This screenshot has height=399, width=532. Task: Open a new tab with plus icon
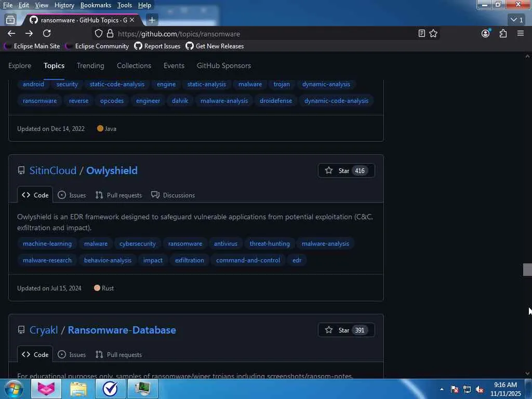(152, 20)
